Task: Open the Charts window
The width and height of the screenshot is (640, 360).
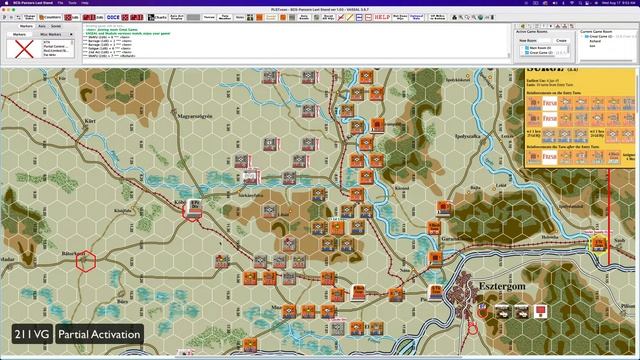Action: click(158, 17)
